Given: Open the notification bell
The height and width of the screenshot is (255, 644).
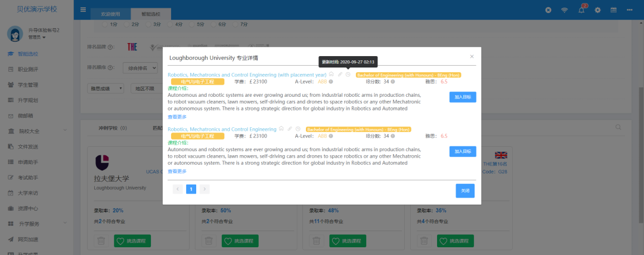Looking at the screenshot, I should click(581, 10).
